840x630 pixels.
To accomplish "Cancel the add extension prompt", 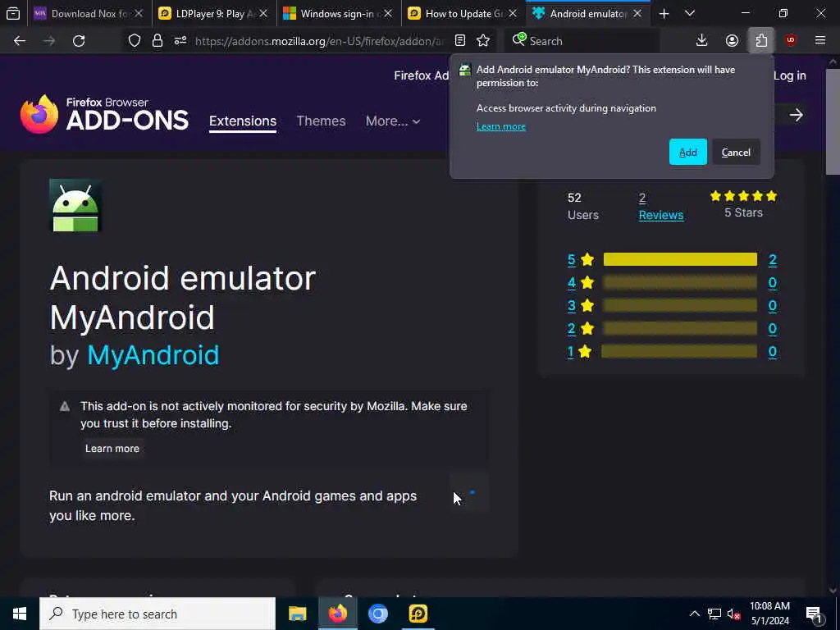I will pos(736,152).
